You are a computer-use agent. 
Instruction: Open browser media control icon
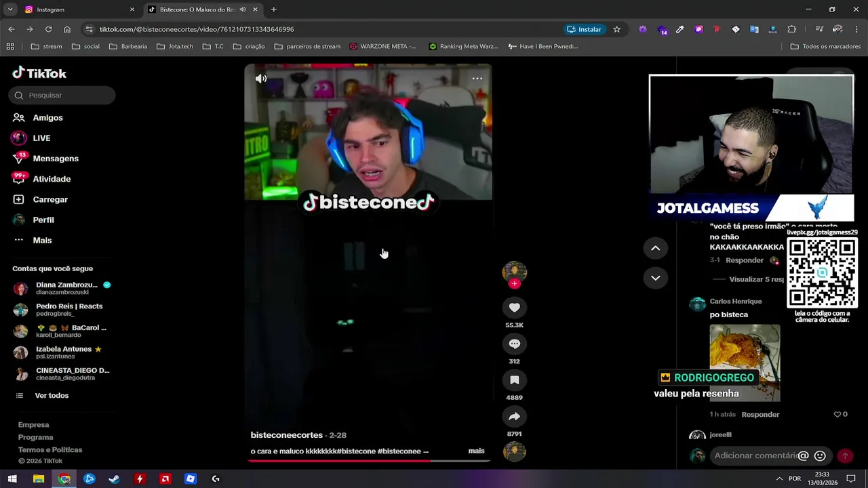coord(819,29)
